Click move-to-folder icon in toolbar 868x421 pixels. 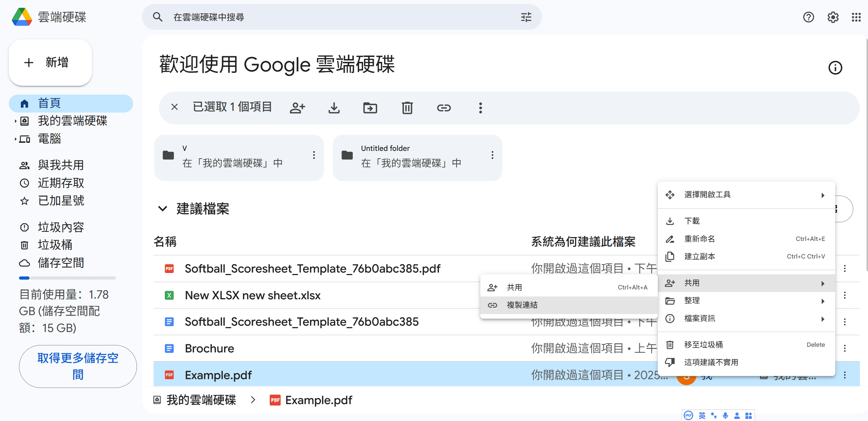[370, 108]
